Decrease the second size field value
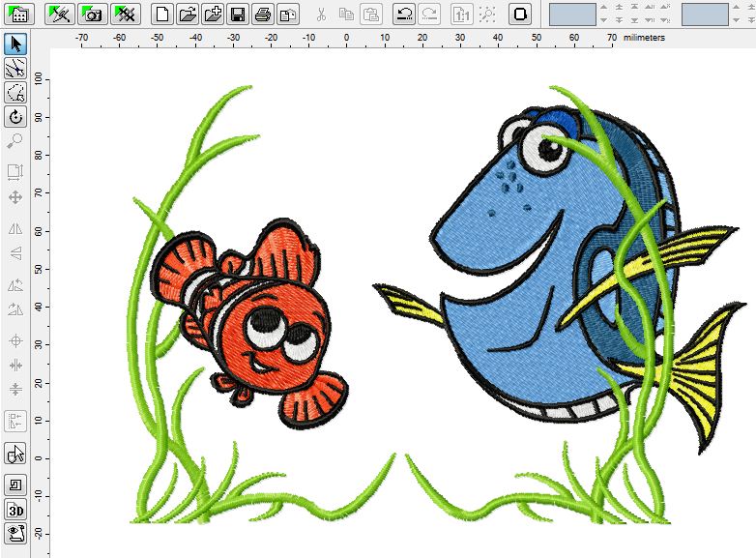 (x=736, y=20)
